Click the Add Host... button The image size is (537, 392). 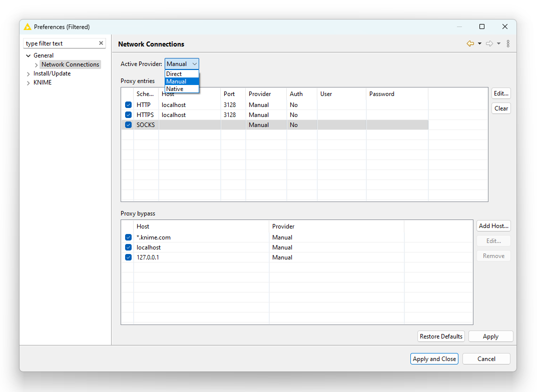493,226
